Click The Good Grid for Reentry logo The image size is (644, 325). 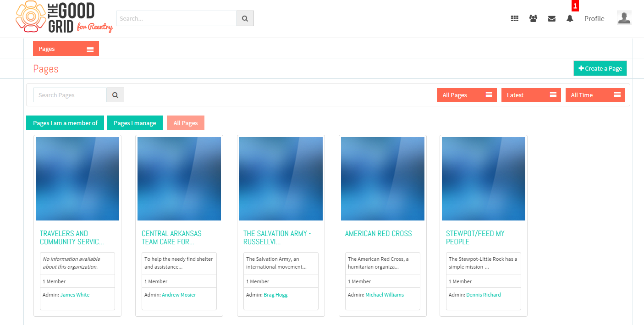pos(64,17)
